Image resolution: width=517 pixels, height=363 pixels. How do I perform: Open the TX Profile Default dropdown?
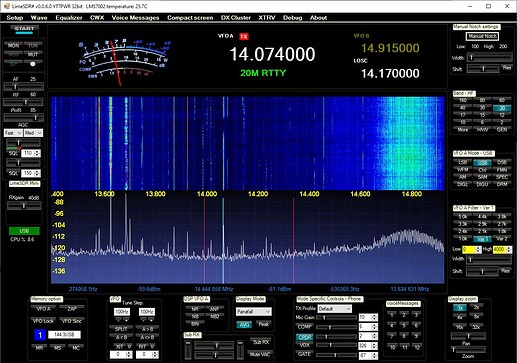tap(334, 309)
